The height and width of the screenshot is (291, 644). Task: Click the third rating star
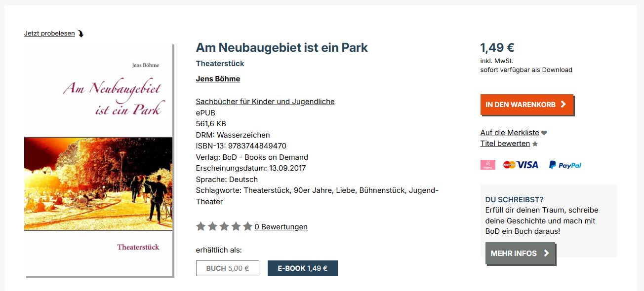224,226
